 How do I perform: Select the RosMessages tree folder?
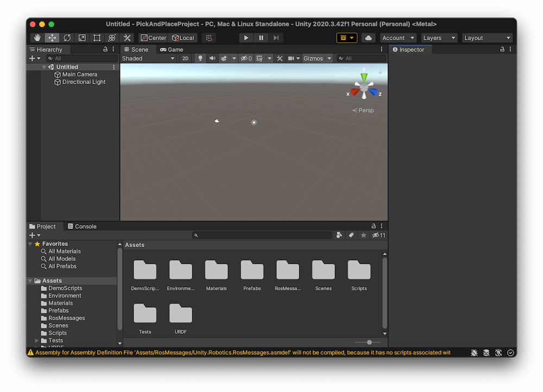pos(62,318)
